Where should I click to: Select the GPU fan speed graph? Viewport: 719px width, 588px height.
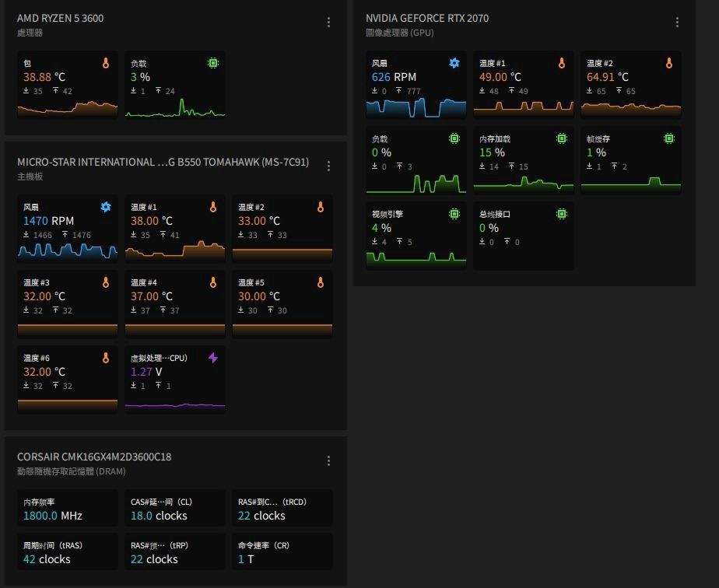pos(416,108)
